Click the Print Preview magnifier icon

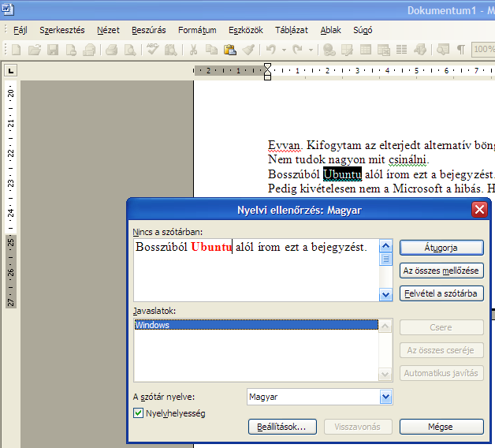click(130, 50)
